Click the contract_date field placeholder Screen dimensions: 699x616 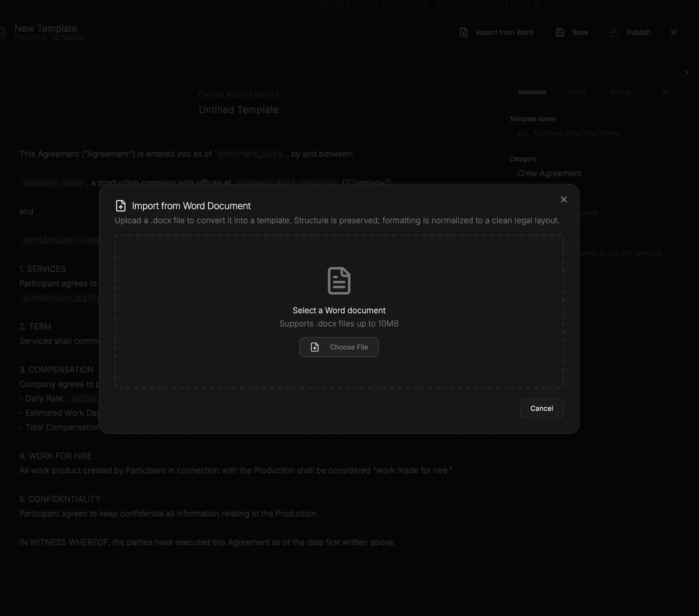tap(250, 154)
